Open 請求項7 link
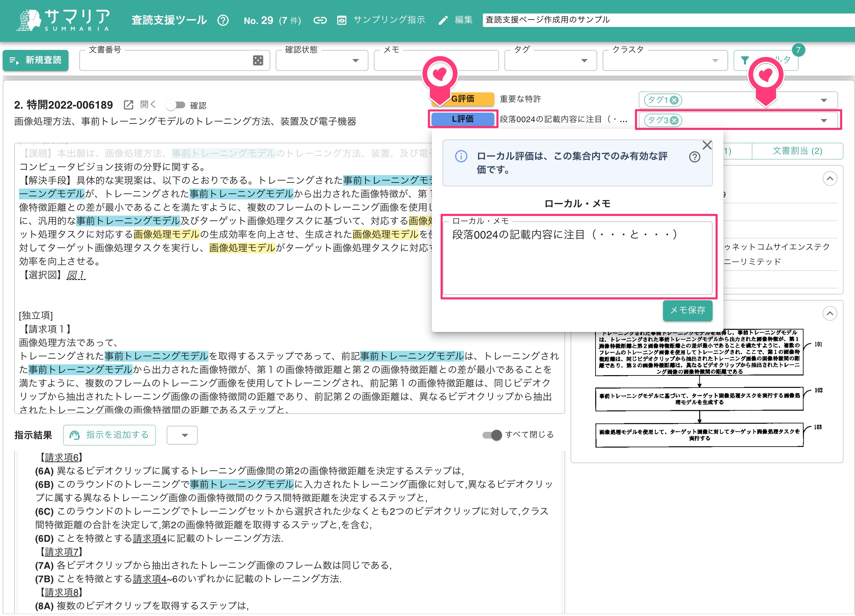This screenshot has width=855, height=616. [61, 552]
